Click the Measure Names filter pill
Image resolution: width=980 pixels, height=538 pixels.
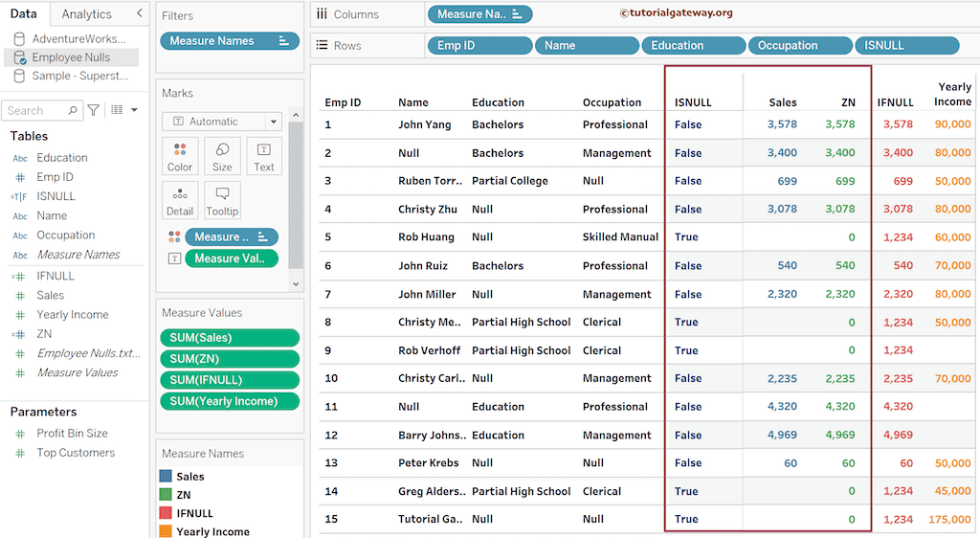[x=230, y=41]
